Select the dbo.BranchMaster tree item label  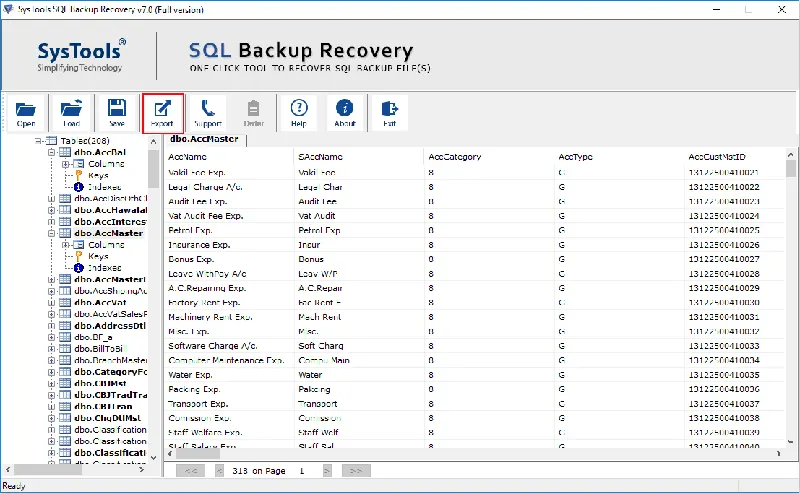tap(111, 360)
